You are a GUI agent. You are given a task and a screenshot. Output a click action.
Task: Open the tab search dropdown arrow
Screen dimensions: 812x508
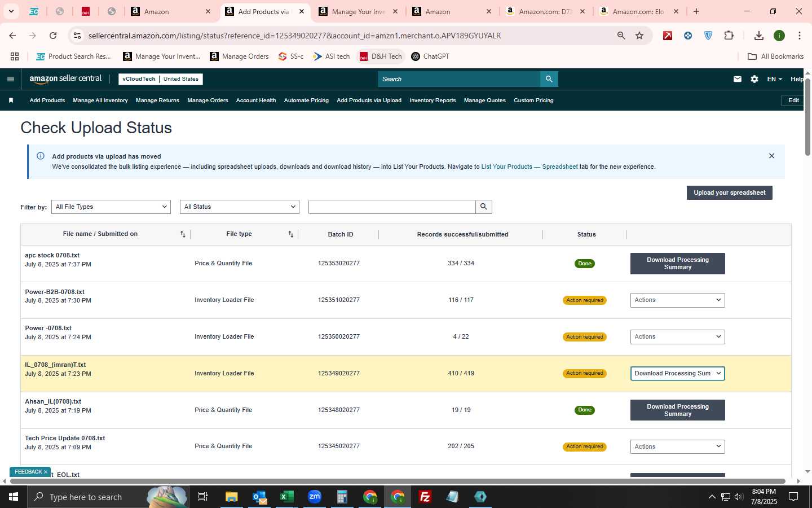coord(11,11)
